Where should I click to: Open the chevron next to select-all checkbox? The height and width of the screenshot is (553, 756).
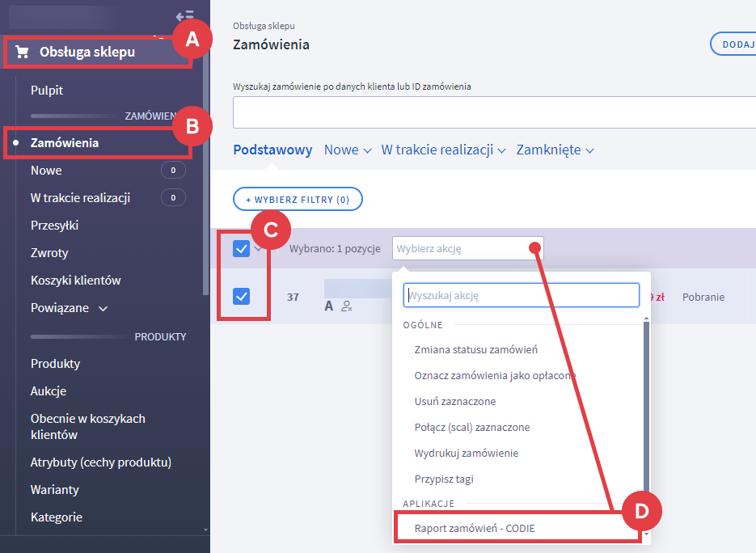coord(259,249)
